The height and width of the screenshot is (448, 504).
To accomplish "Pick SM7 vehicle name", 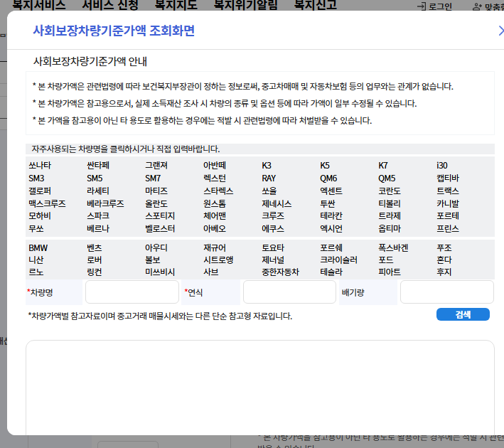I will tap(153, 178).
